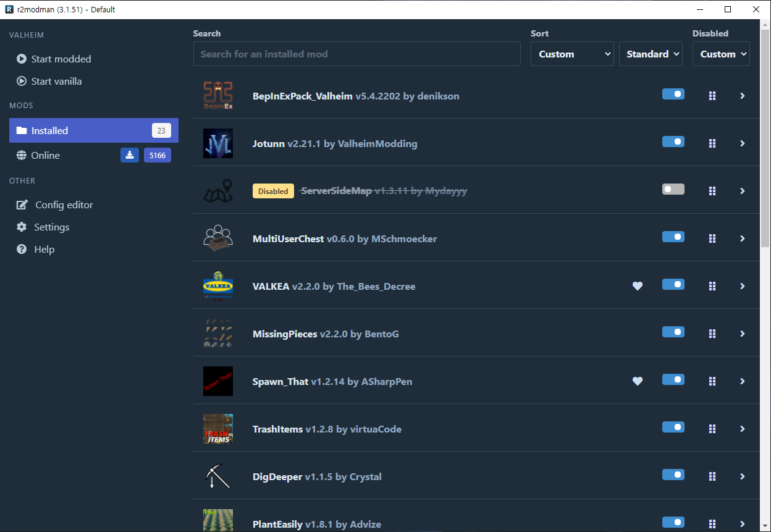Expand the Jotunn row chevron
This screenshot has height=532, width=771.
pos(743,143)
